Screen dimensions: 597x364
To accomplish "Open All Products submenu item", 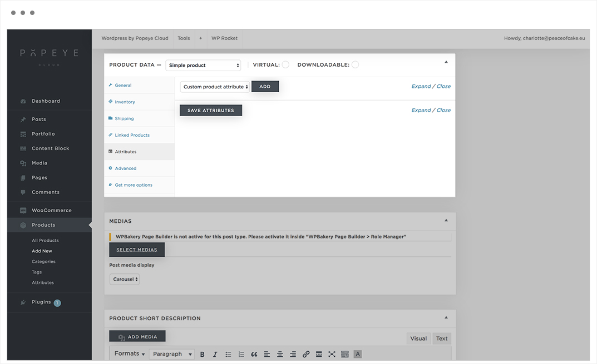I will 45,241.
